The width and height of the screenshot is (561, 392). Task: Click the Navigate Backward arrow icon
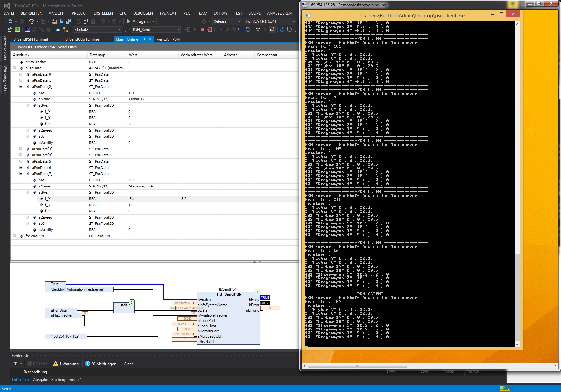click(x=10, y=21)
